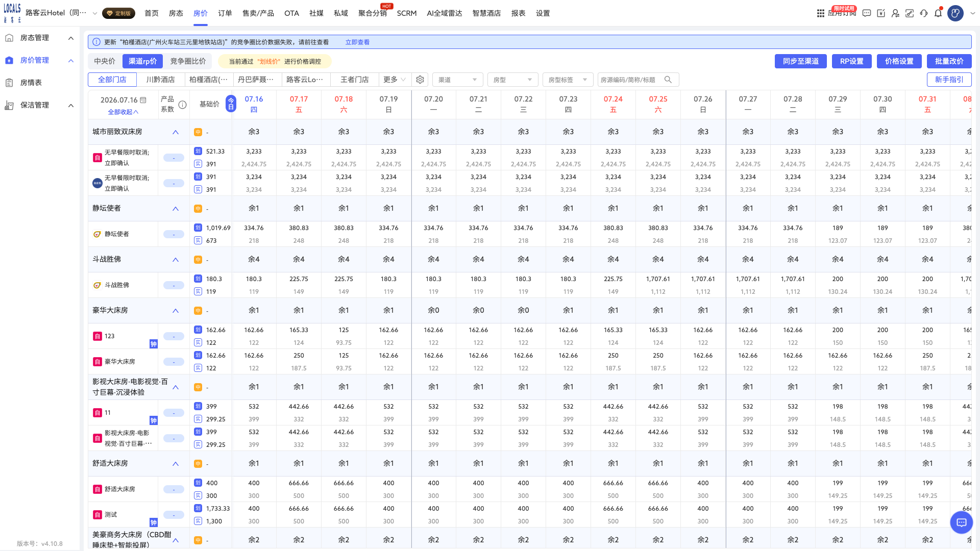980x551 pixels.
Task: Open 房情表 in the sidebar
Action: point(31,83)
